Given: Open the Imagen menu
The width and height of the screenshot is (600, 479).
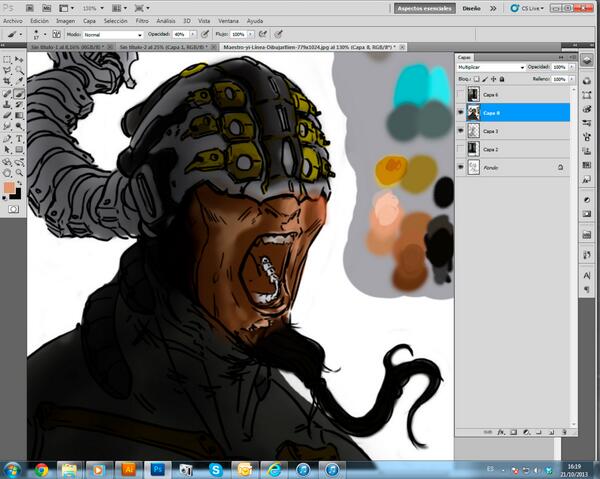Looking at the screenshot, I should click(x=65, y=21).
